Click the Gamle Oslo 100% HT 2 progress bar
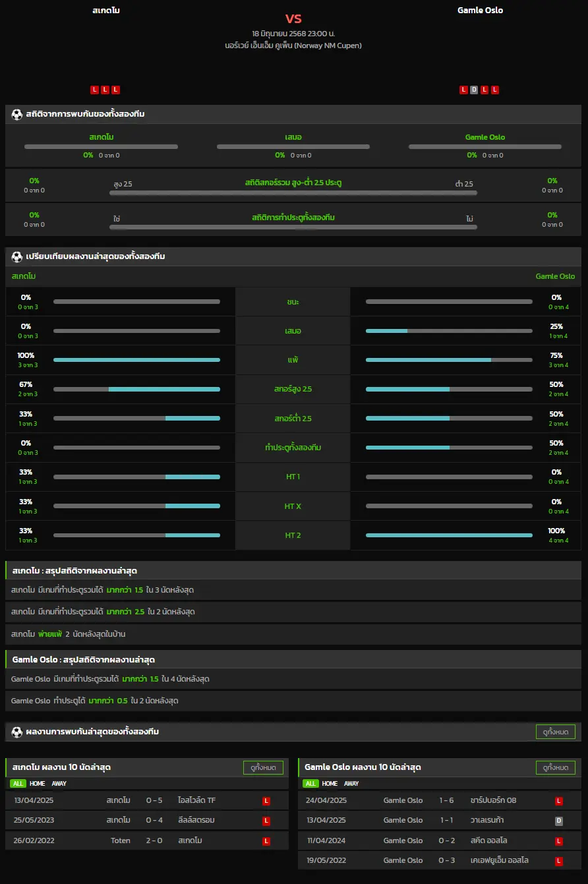588x884 pixels. click(449, 535)
